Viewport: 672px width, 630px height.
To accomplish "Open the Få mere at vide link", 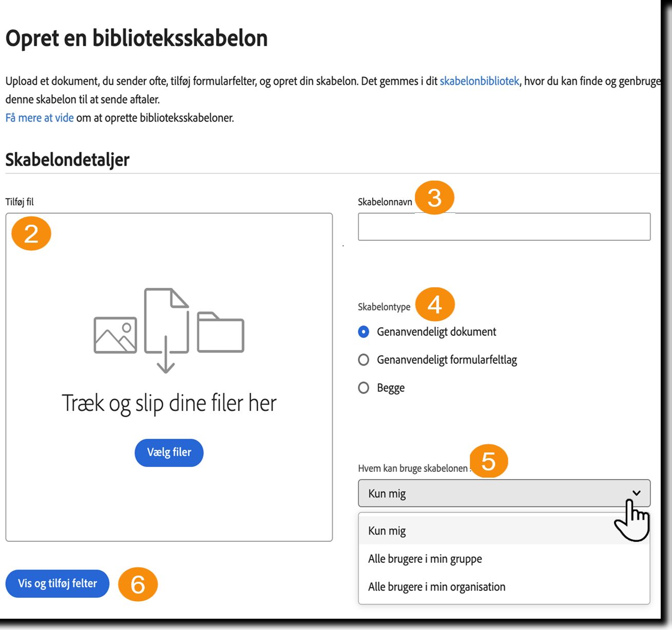I will point(40,118).
